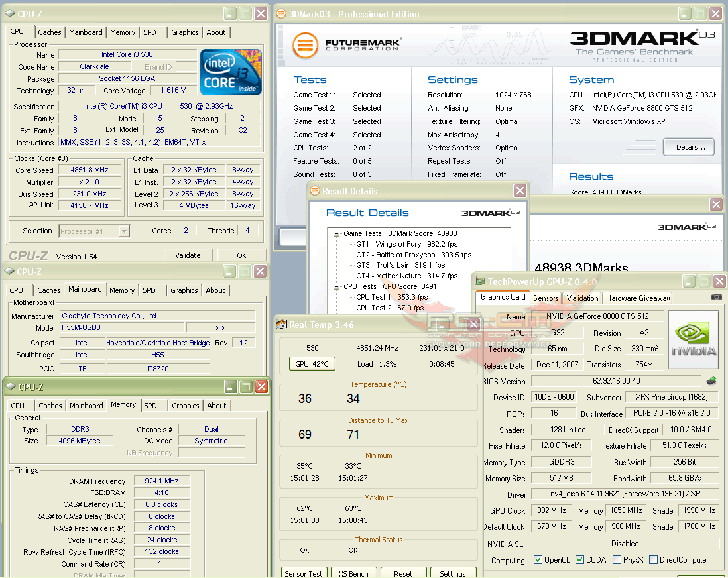The height and width of the screenshot is (578, 728).
Task: Enable the PhysX checkbox in GPU-Z
Action: (x=617, y=560)
